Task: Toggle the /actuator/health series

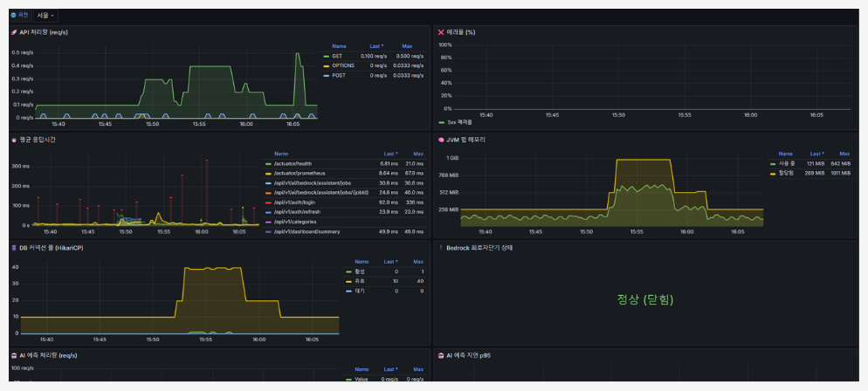Action: 293,164
